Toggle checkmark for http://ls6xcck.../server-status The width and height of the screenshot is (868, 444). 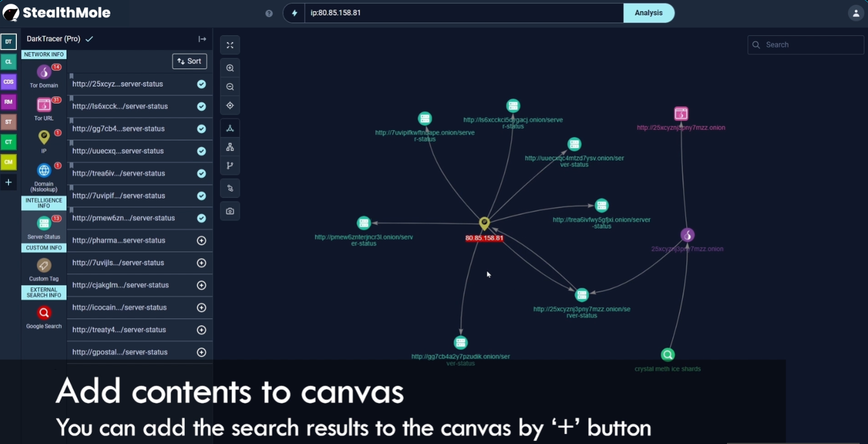click(x=202, y=107)
